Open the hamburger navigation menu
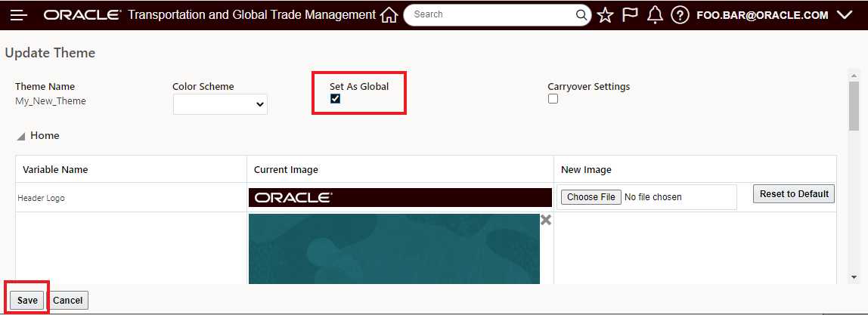The image size is (868, 315). point(19,15)
